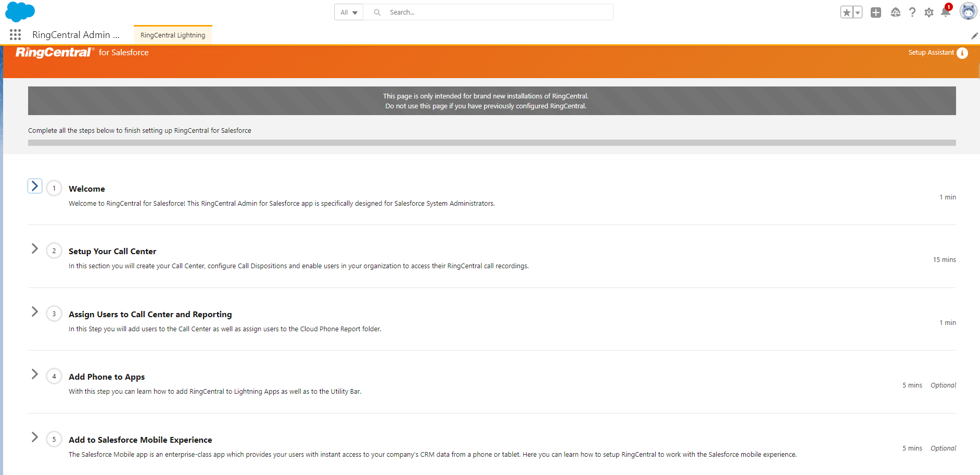Click the RingCentral for Salesforce logo

(x=82, y=52)
